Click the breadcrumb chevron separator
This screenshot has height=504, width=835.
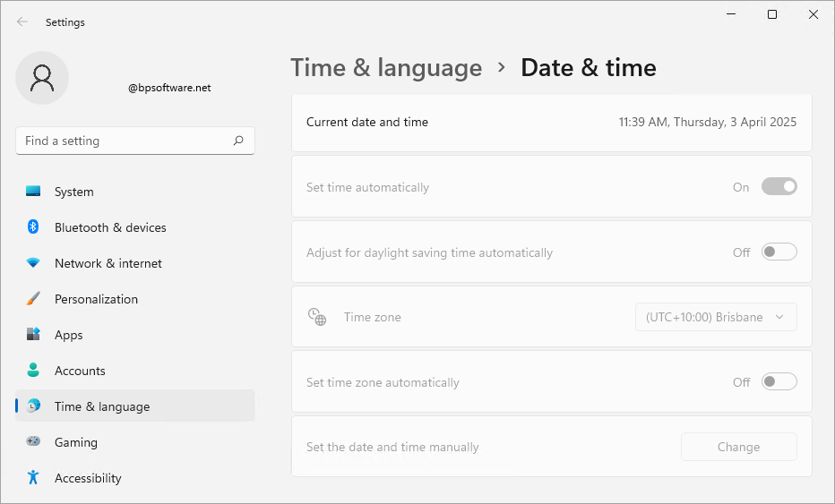click(x=501, y=68)
